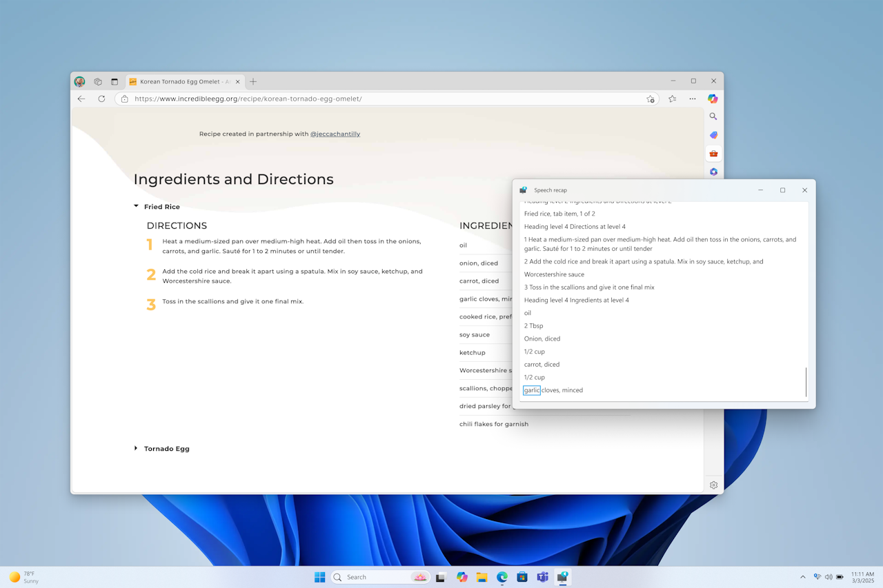Image resolution: width=883 pixels, height=588 pixels.
Task: Click the Speech recap vertical scrollbar
Action: tap(806, 382)
